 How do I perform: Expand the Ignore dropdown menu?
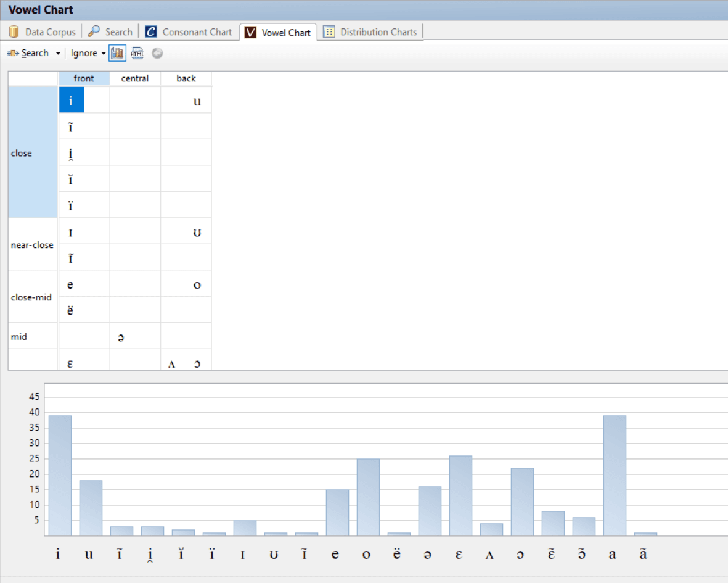[103, 53]
